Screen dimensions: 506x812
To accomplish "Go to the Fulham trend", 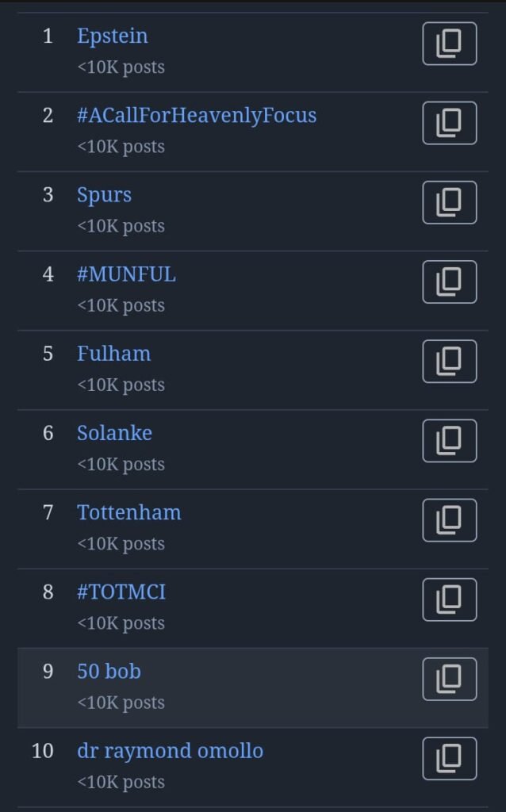I will pyautogui.click(x=113, y=354).
